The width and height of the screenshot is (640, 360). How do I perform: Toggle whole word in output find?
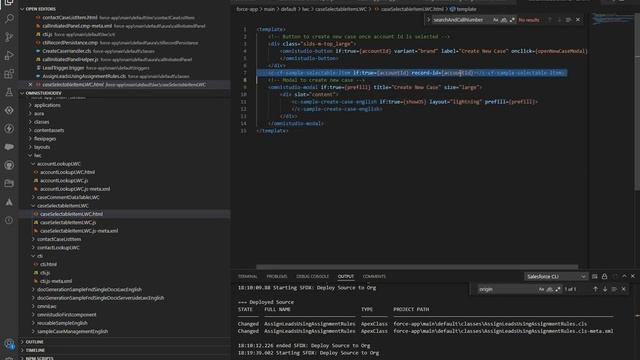pyautogui.click(x=549, y=289)
